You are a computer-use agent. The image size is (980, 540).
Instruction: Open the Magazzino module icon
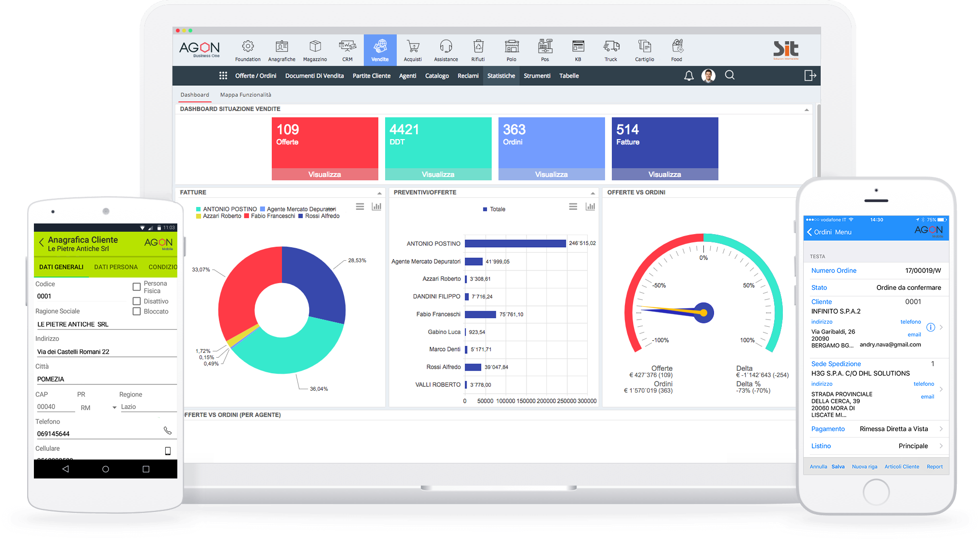coord(315,47)
